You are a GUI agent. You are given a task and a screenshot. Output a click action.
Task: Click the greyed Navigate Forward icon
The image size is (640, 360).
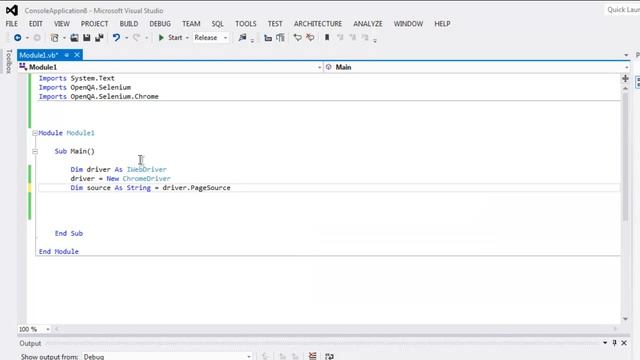(x=37, y=38)
